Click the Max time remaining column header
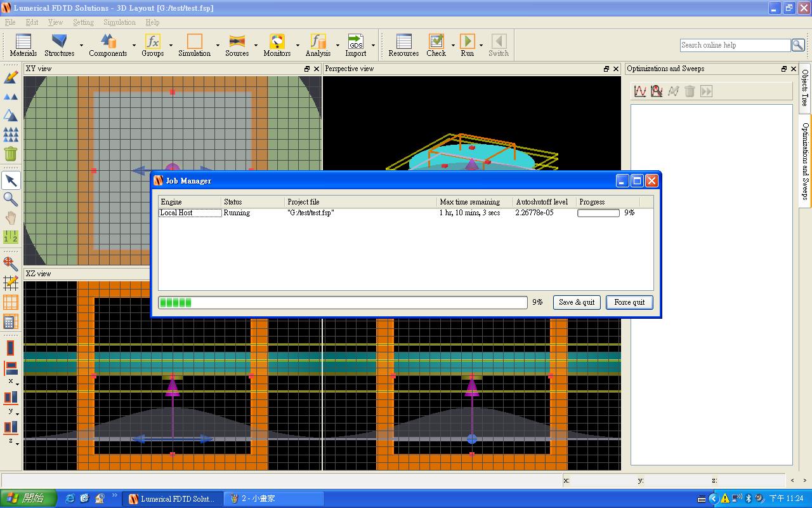This screenshot has width=812, height=508. 475,202
